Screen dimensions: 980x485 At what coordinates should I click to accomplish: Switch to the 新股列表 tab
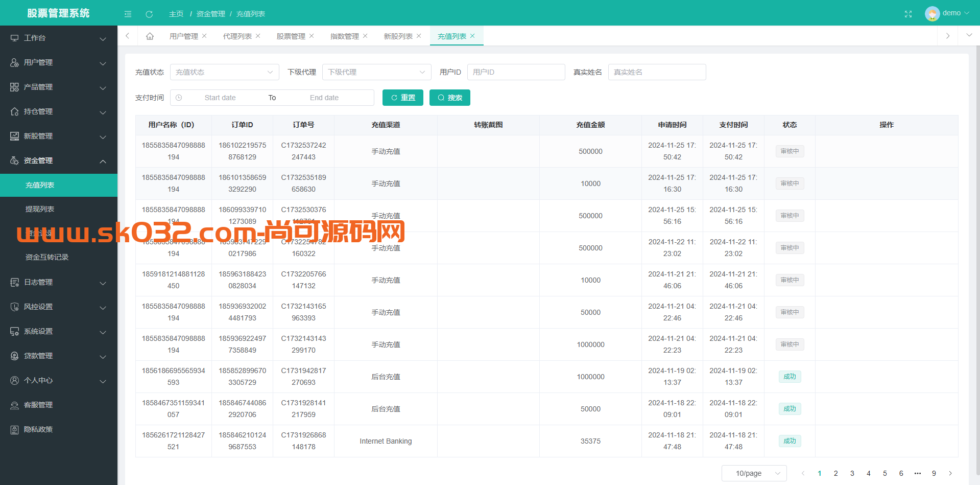click(x=398, y=36)
